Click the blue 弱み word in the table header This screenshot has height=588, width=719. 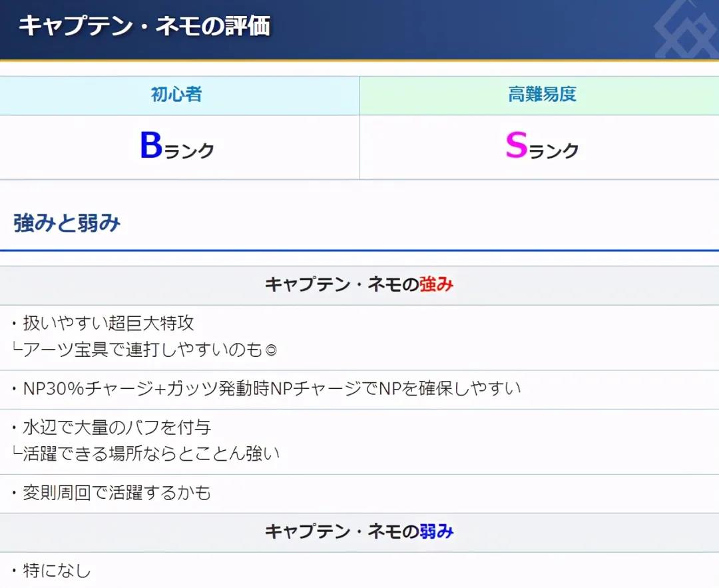pos(437,531)
